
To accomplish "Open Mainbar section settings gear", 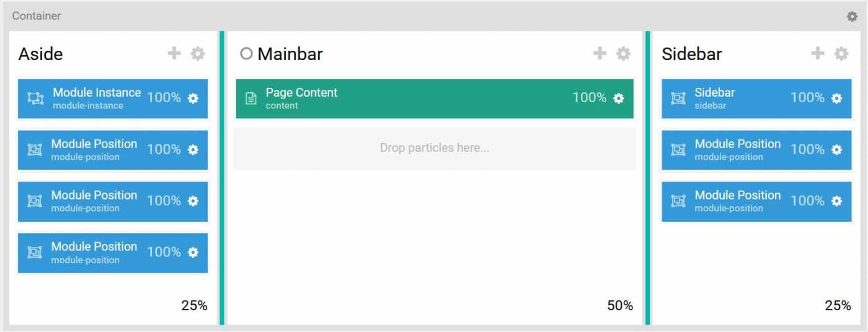I will (x=623, y=54).
